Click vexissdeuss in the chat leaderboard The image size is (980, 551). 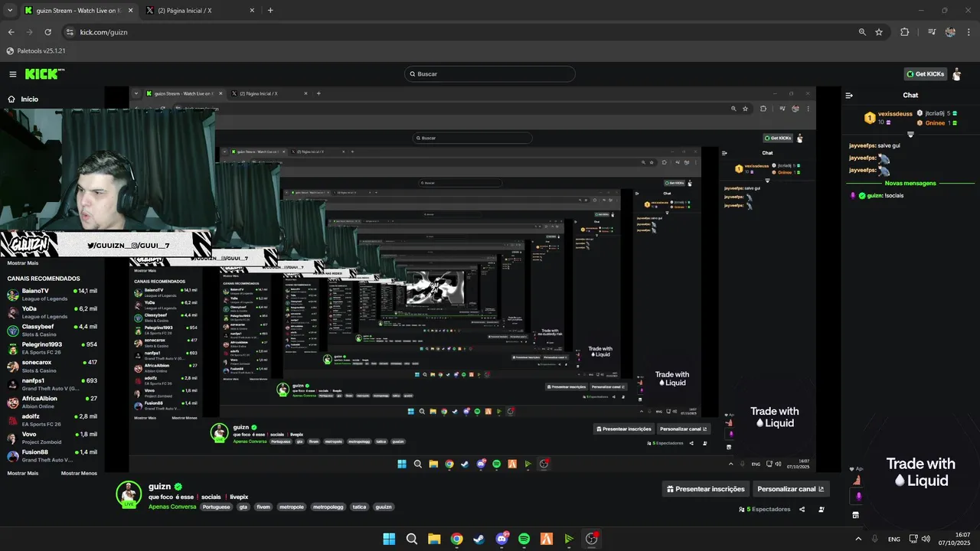click(x=895, y=113)
